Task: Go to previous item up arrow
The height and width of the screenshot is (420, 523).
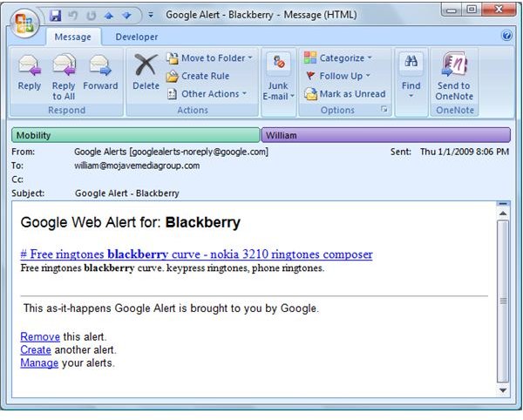Action: coord(109,16)
